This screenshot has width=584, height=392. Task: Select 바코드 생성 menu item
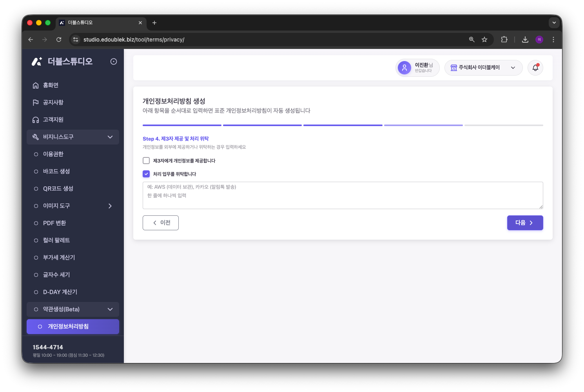[73, 172]
